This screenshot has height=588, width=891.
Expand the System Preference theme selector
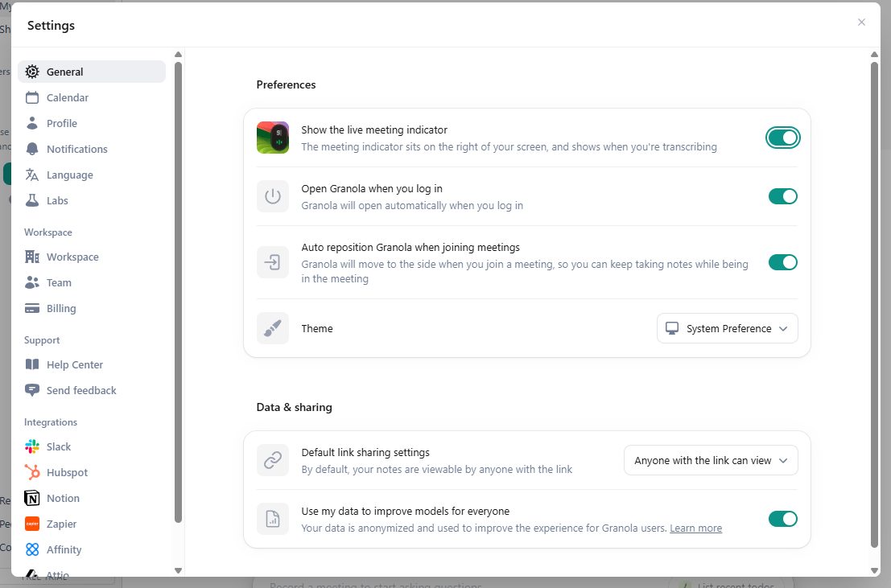727,328
